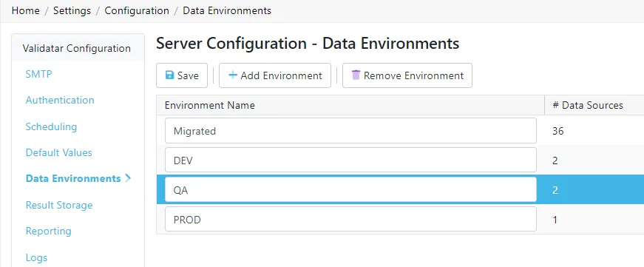The height and width of the screenshot is (267, 644).
Task: Click the floppy disk Save icon
Action: click(x=169, y=75)
